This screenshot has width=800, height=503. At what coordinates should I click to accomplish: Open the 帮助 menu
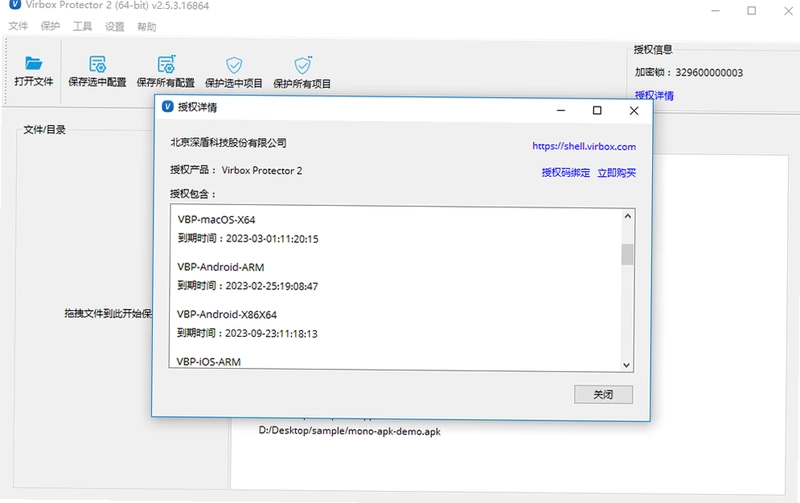146,27
